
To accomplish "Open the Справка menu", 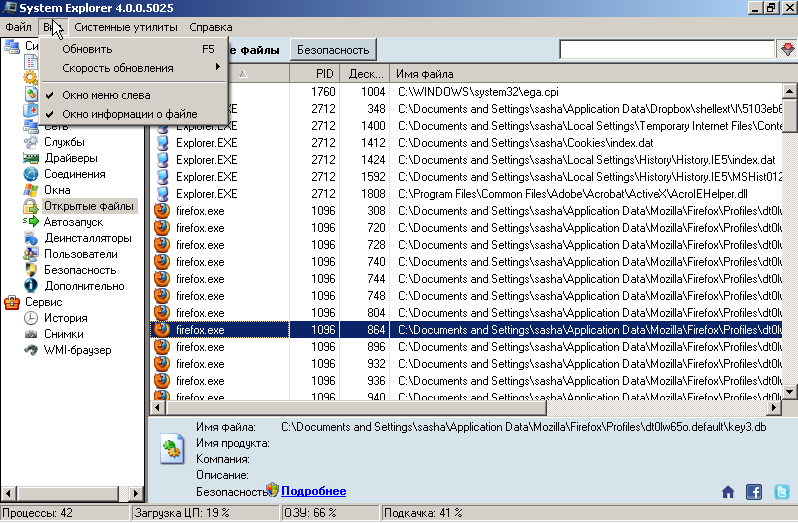I will pyautogui.click(x=211, y=27).
